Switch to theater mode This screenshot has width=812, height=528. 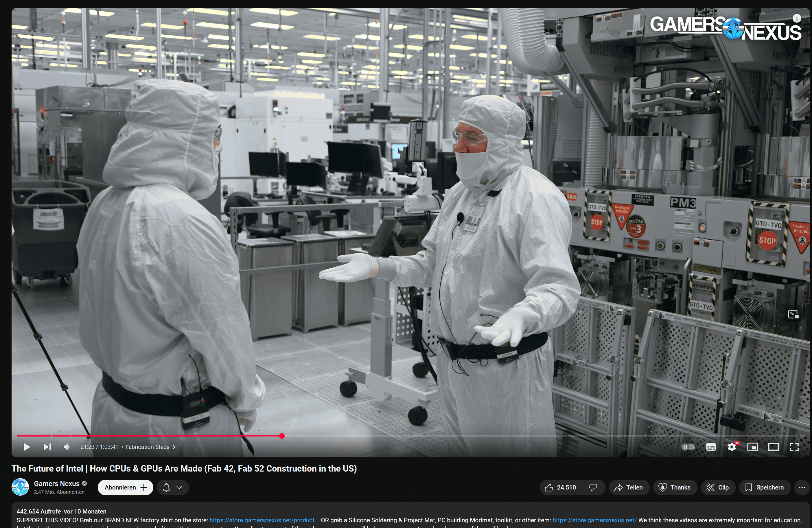773,447
